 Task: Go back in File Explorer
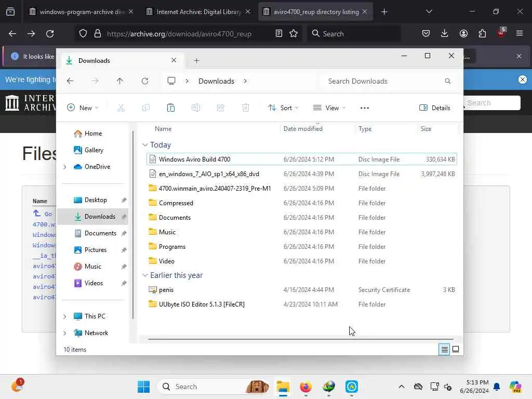coord(70,81)
